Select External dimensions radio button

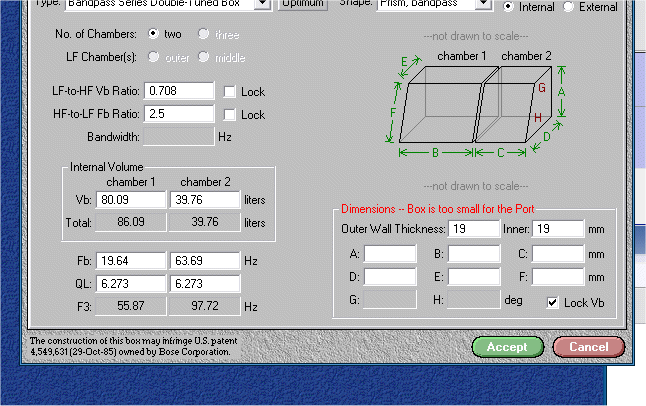click(x=569, y=7)
